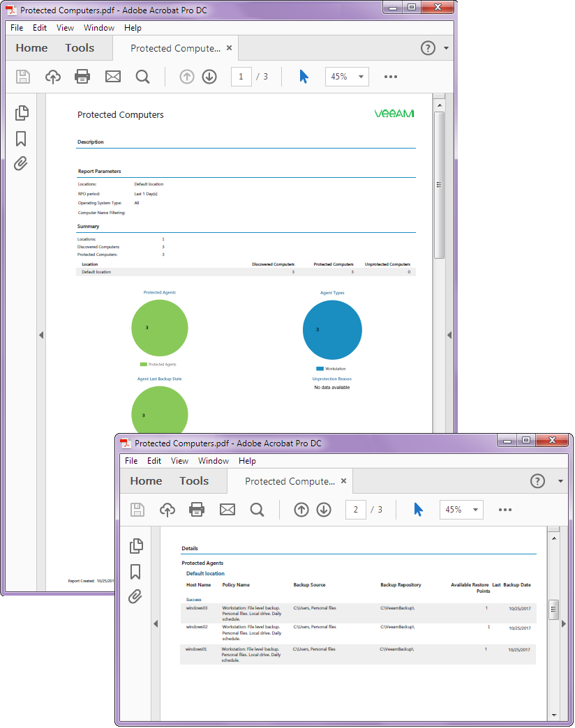Open File menu in back window

[17, 28]
